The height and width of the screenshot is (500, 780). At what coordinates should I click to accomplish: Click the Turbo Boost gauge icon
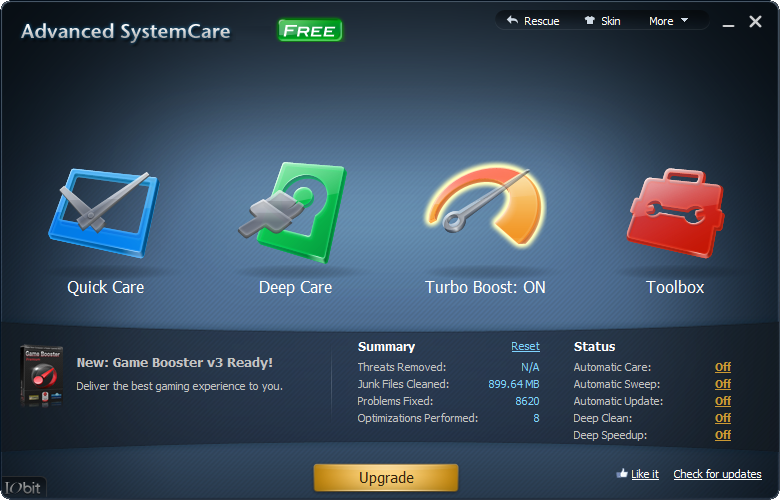point(485,206)
